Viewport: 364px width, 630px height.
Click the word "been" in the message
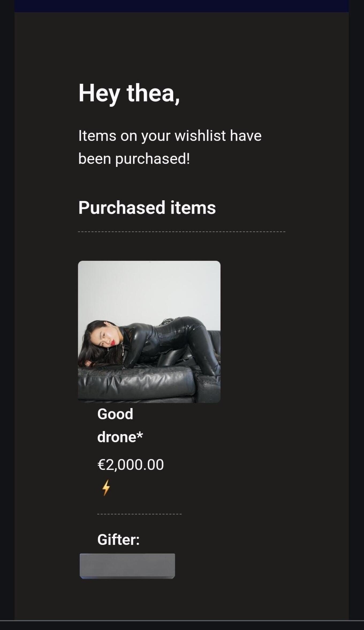click(x=94, y=159)
